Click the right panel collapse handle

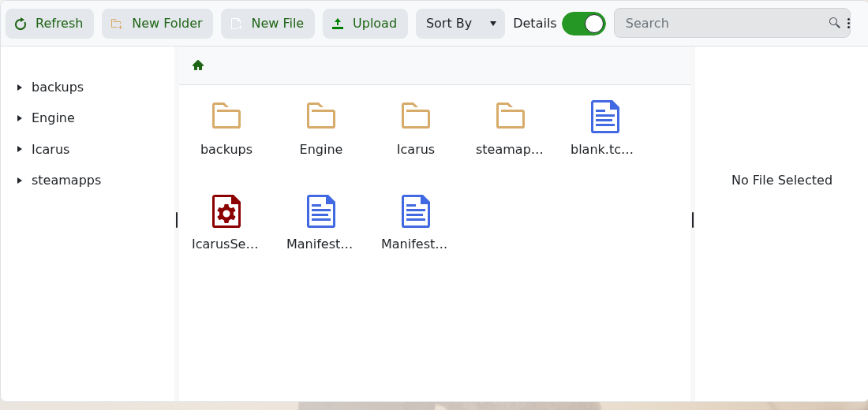(693, 220)
